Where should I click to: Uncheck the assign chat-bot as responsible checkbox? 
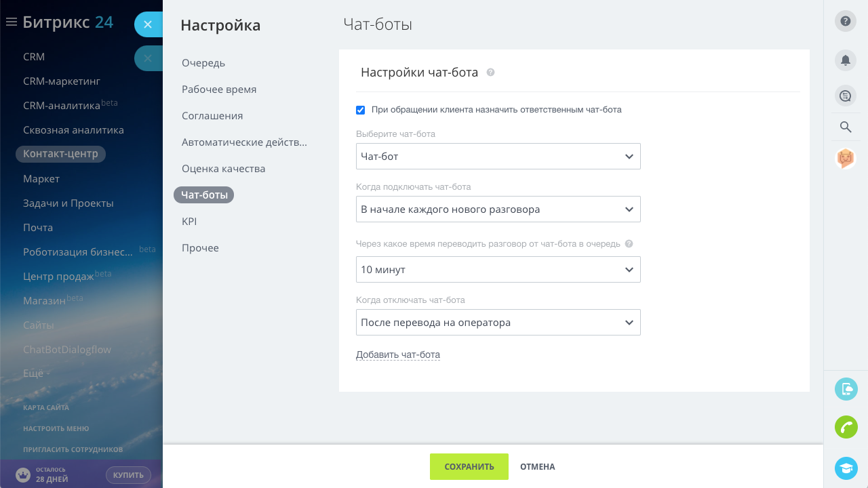click(x=361, y=110)
